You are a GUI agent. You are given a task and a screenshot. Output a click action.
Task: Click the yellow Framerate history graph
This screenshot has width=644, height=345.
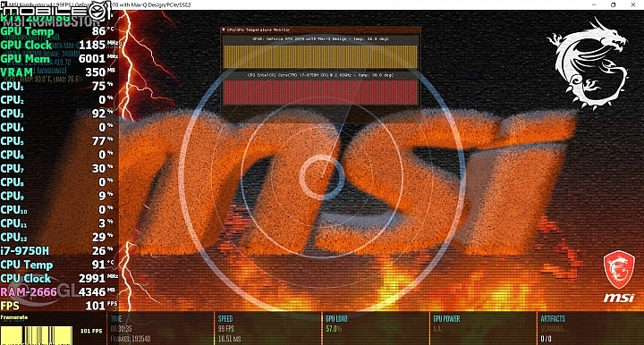36,335
